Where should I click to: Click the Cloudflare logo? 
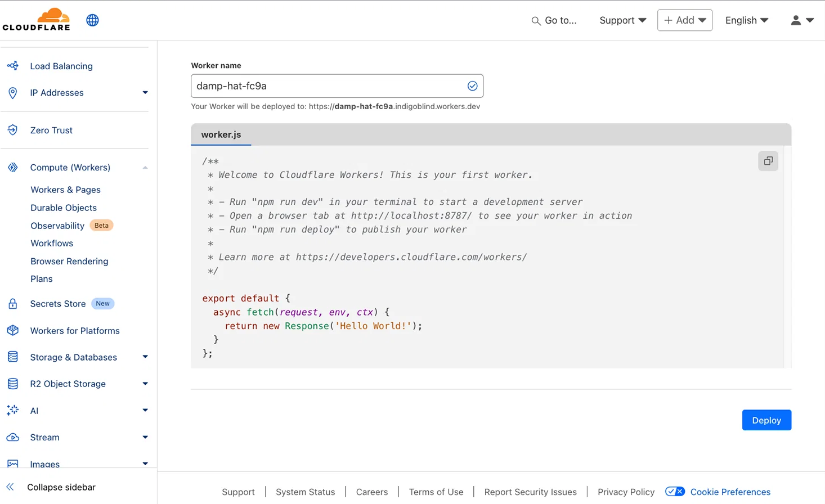(37, 20)
